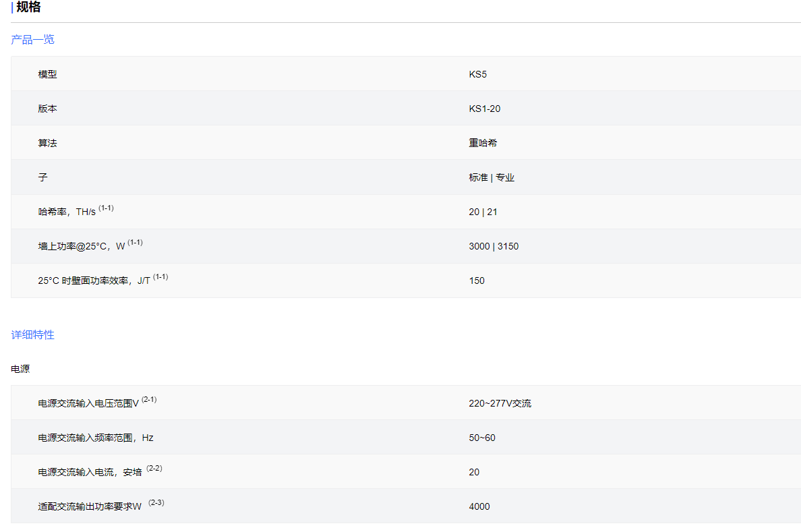Click the 4000 output power value
The width and height of the screenshot is (801, 532).
click(479, 506)
